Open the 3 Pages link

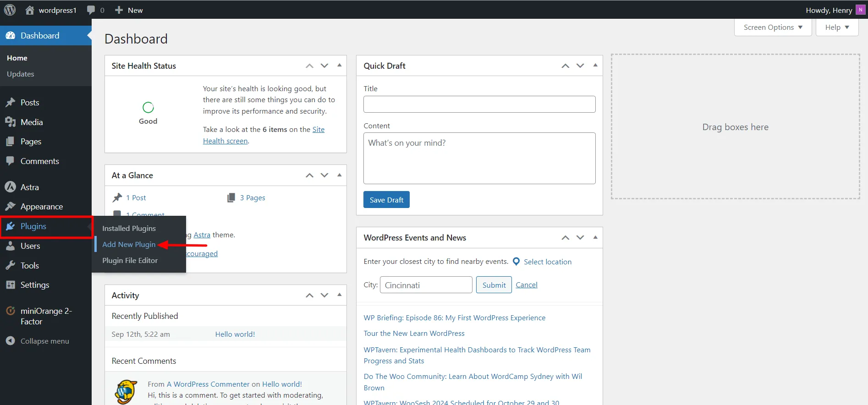(x=253, y=198)
